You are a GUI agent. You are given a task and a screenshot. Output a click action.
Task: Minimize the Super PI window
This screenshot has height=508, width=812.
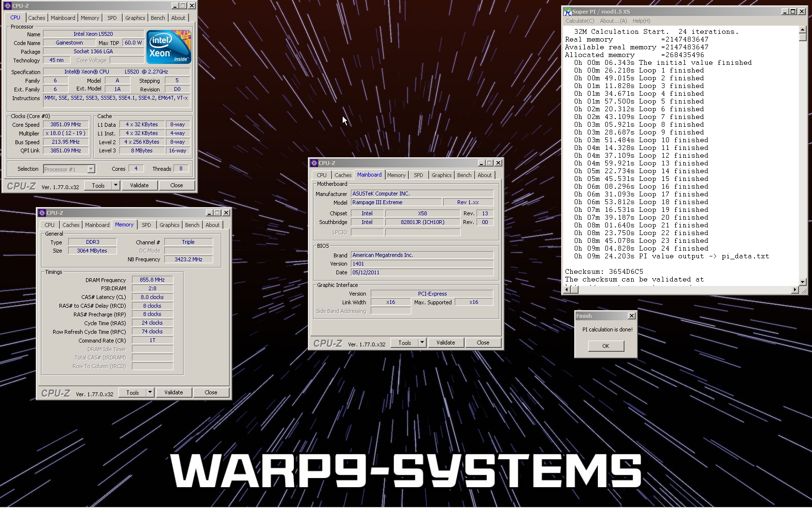(x=785, y=12)
